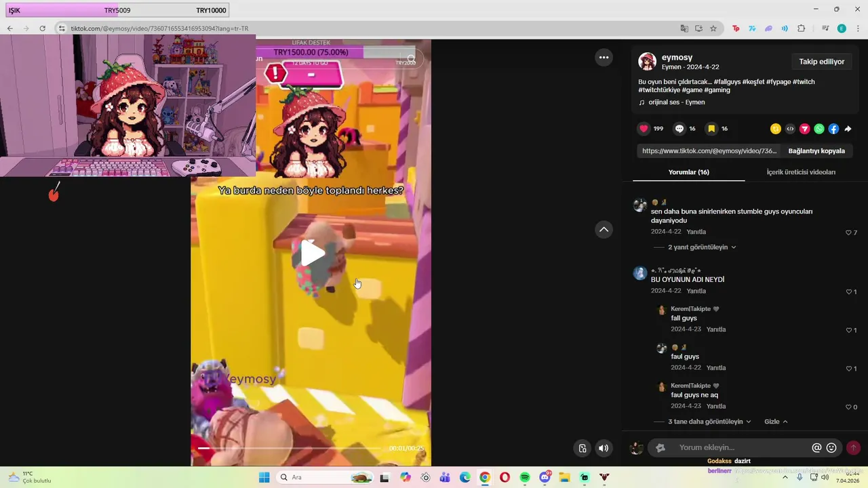Save video with yellow bookmark icon

pos(711,129)
